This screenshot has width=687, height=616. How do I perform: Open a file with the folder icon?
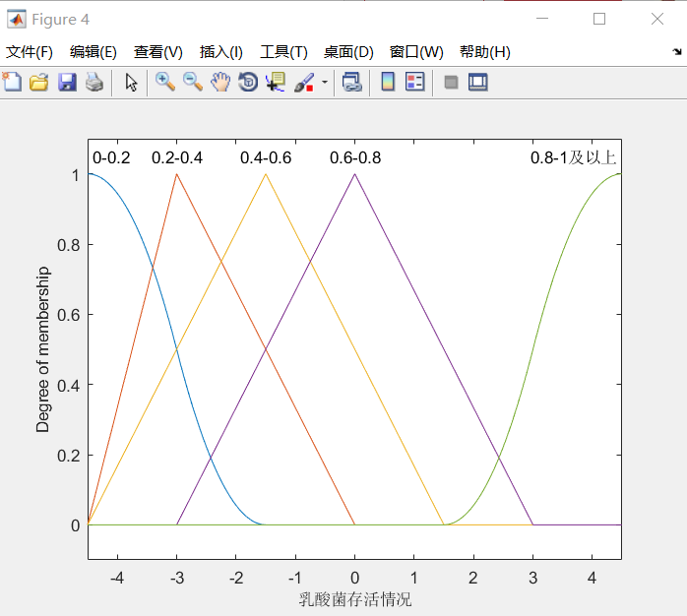click(x=39, y=82)
